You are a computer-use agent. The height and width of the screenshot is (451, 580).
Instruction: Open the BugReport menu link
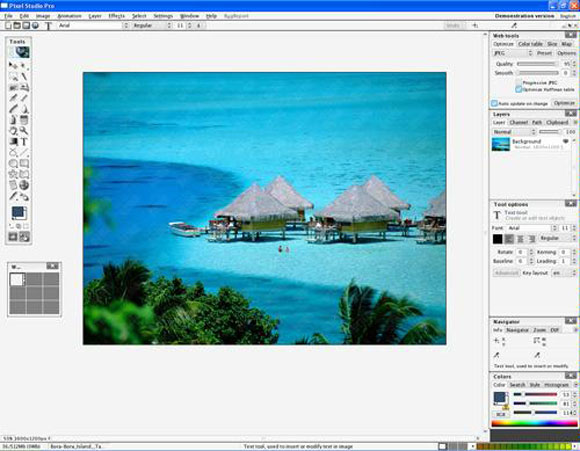(x=236, y=16)
